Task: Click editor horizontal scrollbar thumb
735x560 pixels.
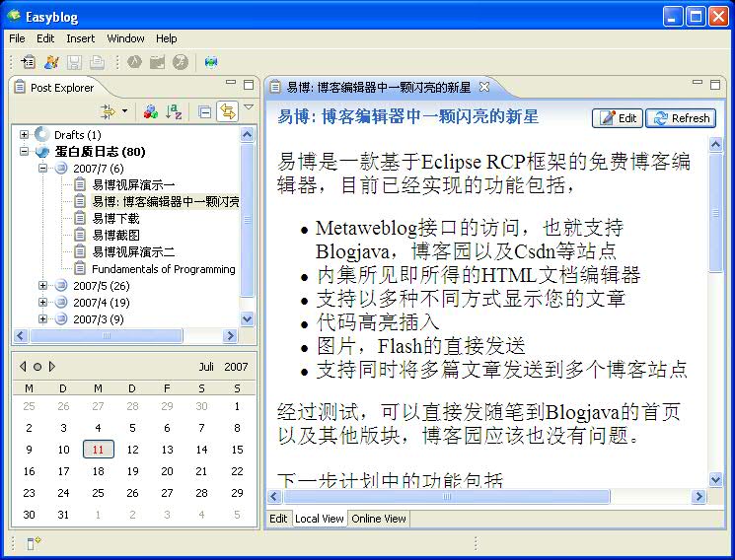Action: pyautogui.click(x=447, y=496)
